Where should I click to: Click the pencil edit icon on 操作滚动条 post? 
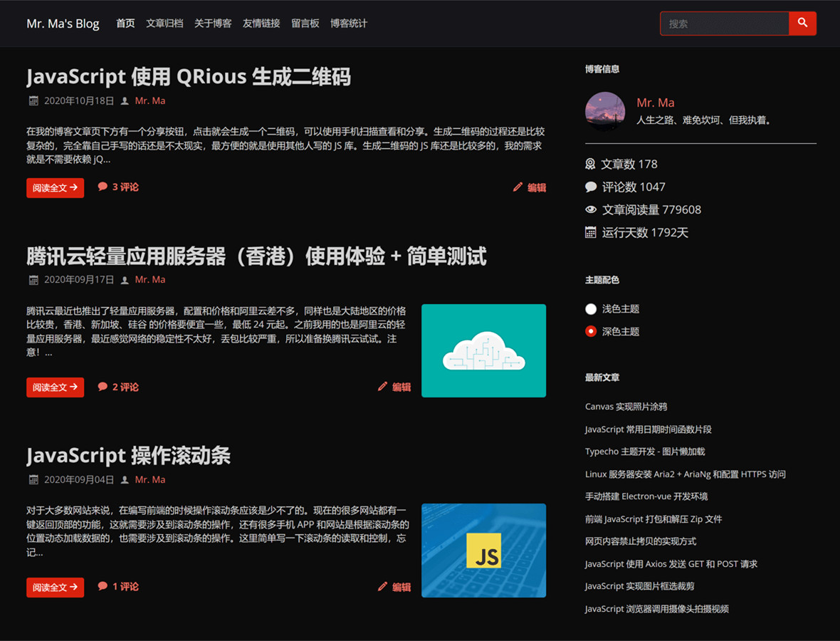pos(382,586)
